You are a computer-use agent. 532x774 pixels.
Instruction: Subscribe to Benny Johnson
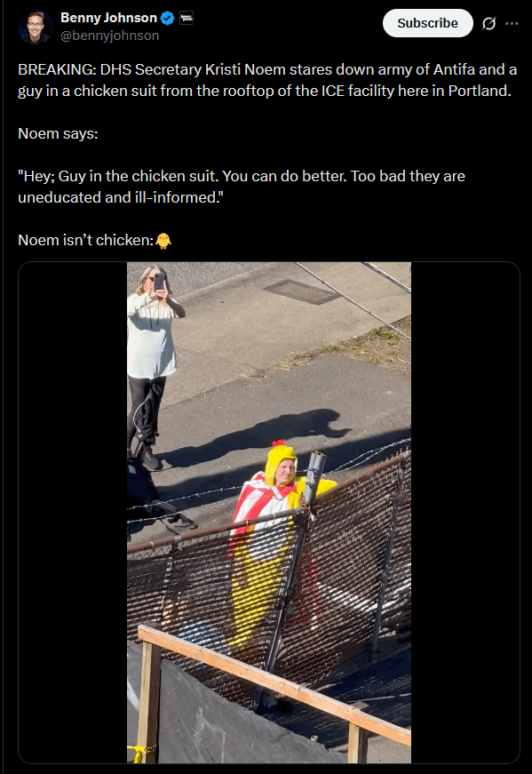point(428,23)
